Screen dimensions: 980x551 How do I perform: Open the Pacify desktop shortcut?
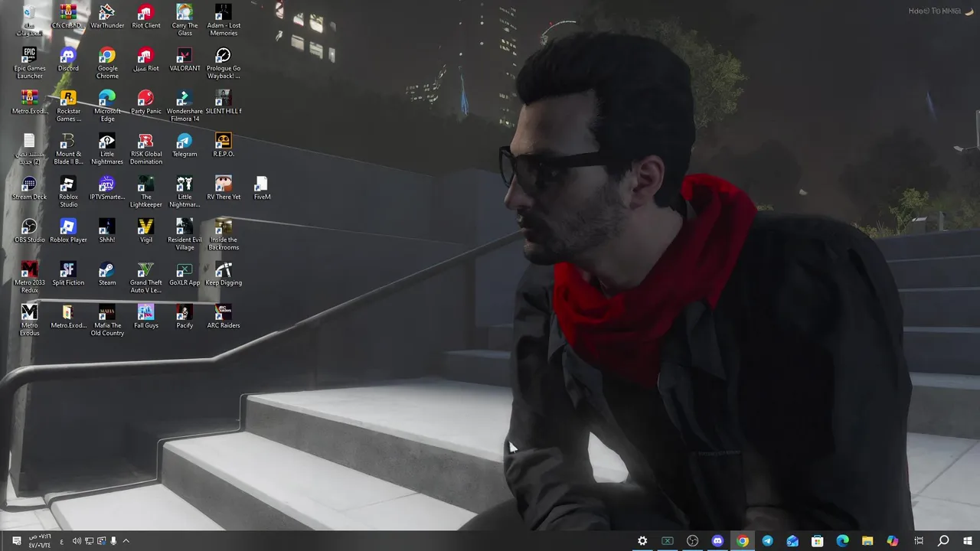point(185,317)
